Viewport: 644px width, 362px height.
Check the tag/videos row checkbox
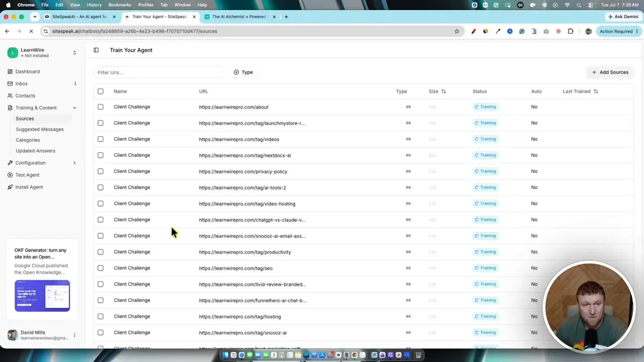tap(101, 139)
